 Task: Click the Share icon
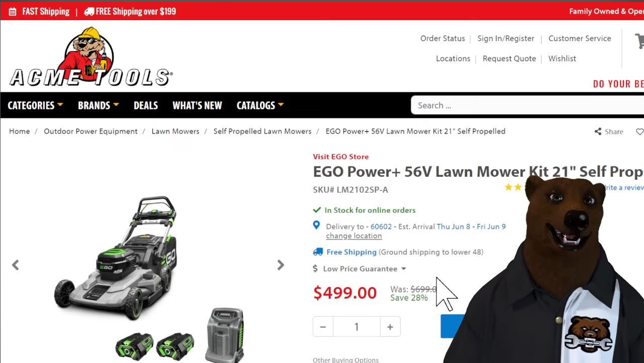click(598, 132)
